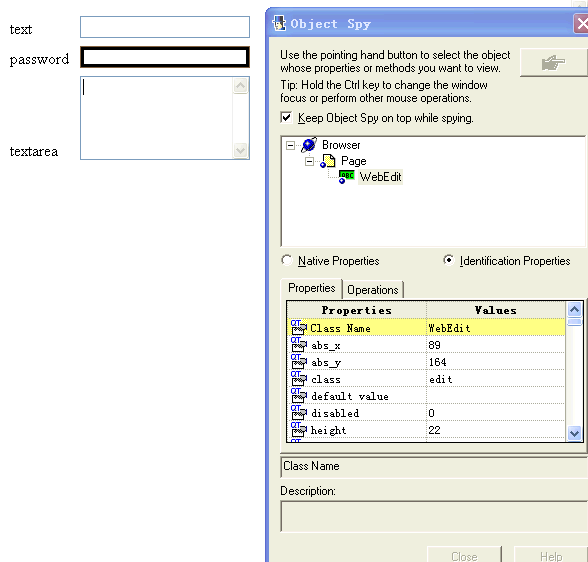Select the Class Name property cell
Screen dimensions: 588x562
click(x=357, y=328)
